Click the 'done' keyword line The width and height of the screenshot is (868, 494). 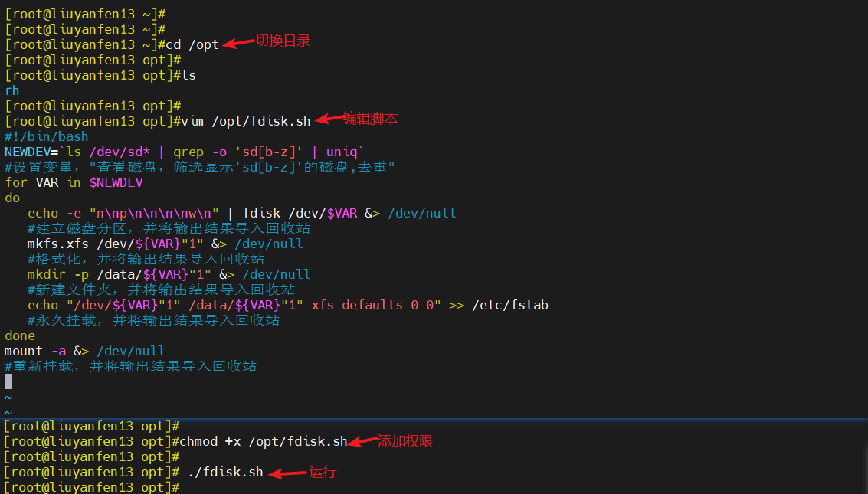coord(20,335)
